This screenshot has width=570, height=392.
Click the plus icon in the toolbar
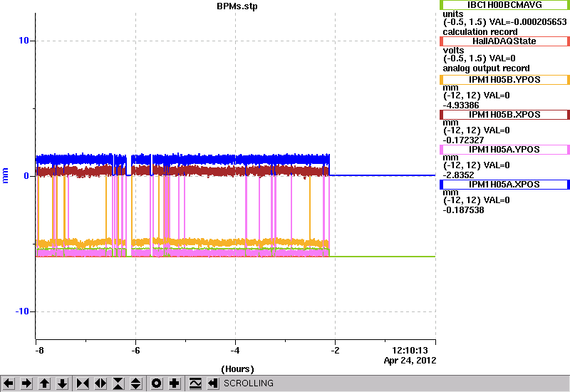point(175,383)
